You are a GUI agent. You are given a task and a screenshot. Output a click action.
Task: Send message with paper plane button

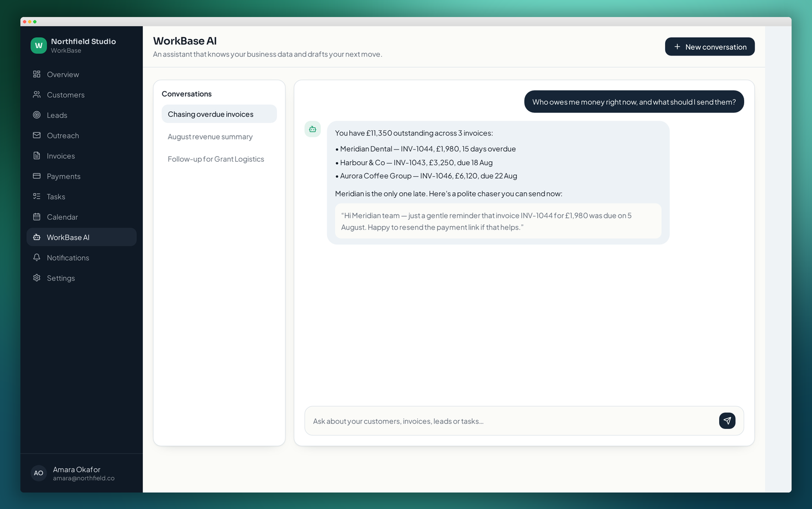[727, 421]
